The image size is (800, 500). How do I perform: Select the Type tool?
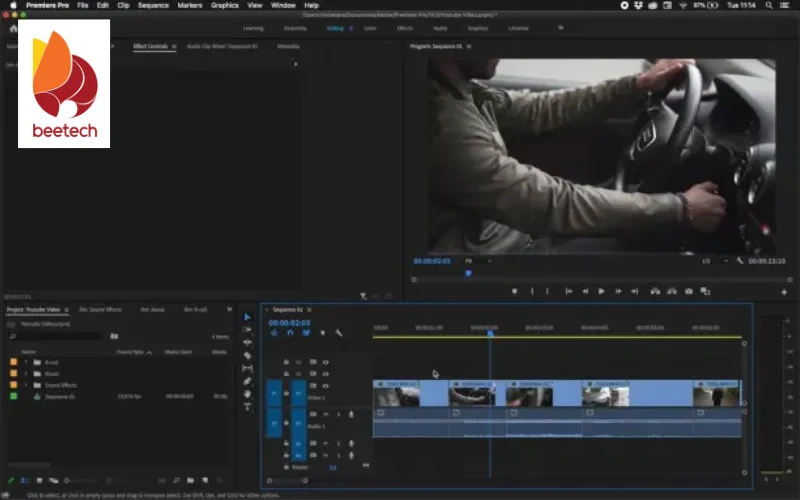[248, 407]
